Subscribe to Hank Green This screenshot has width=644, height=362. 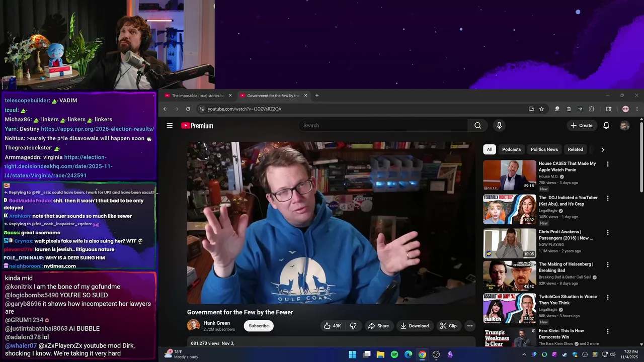point(259,326)
